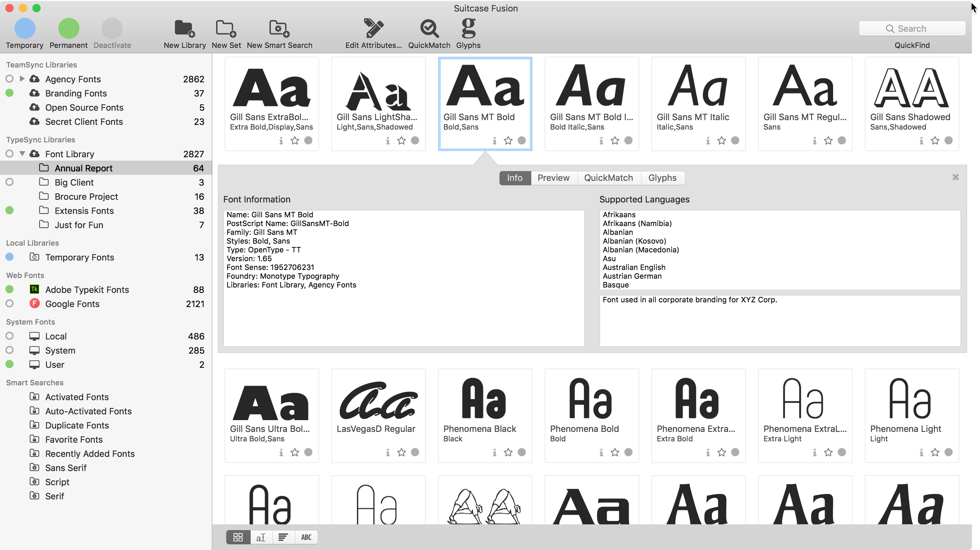Toggle activation circle for Google Fonts
This screenshot has height=550, width=980.
(x=9, y=304)
